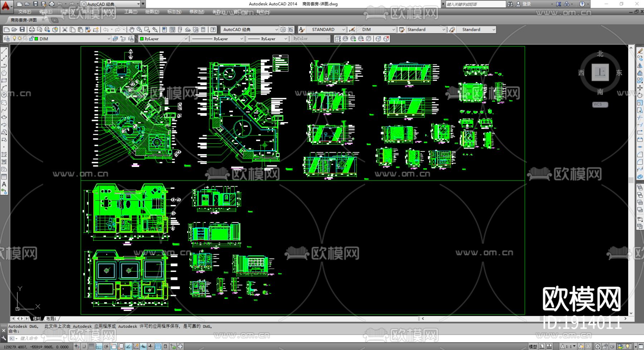Click the WCS label under the ViewCube
Image resolution: width=644 pixels, height=350 pixels.
tap(600, 105)
